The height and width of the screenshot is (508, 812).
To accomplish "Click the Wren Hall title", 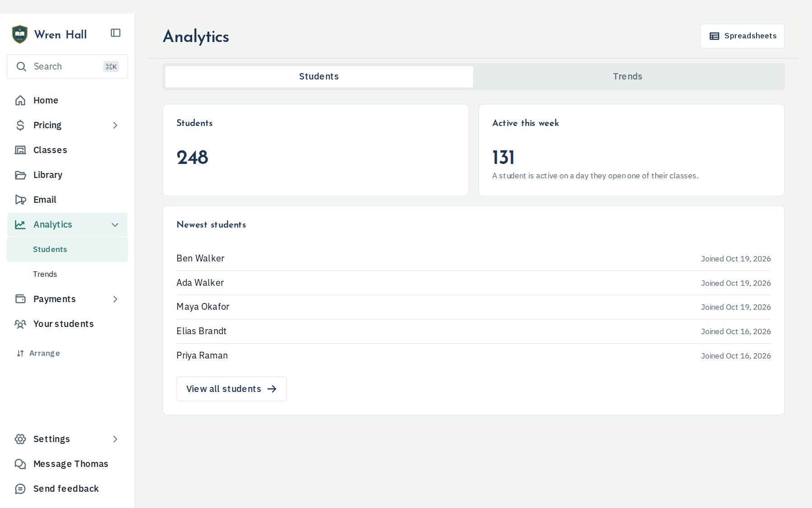I will (x=60, y=35).
